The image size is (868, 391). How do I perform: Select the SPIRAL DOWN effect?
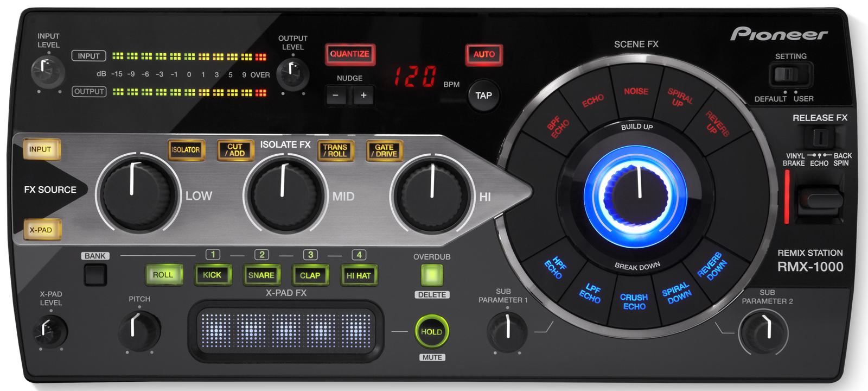coord(676,293)
